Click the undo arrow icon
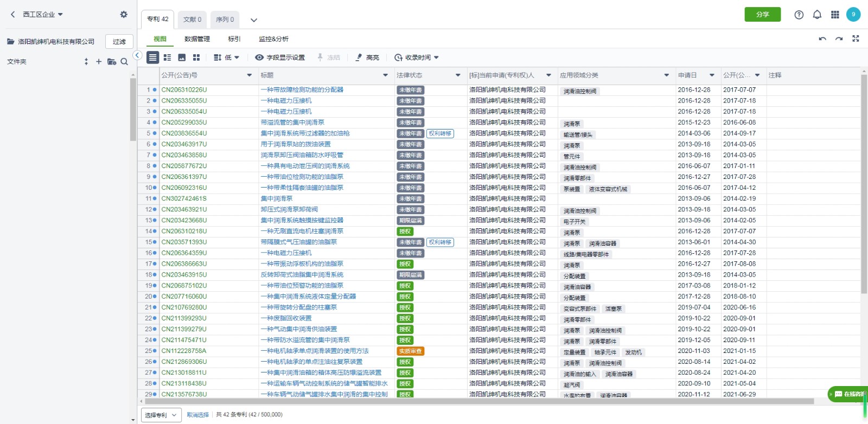The height and width of the screenshot is (424, 868). [822, 39]
